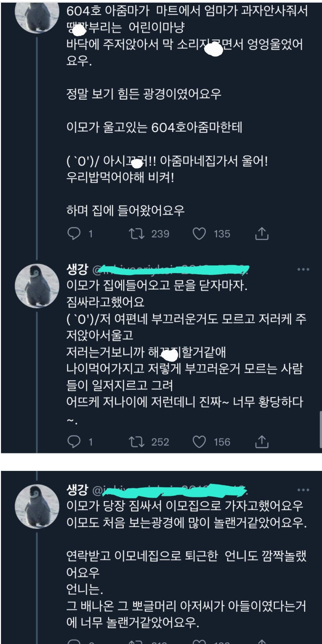Viewport: 322px width, 644px height.
Task: View penguin avatar on the third tweet
Action: [37, 506]
